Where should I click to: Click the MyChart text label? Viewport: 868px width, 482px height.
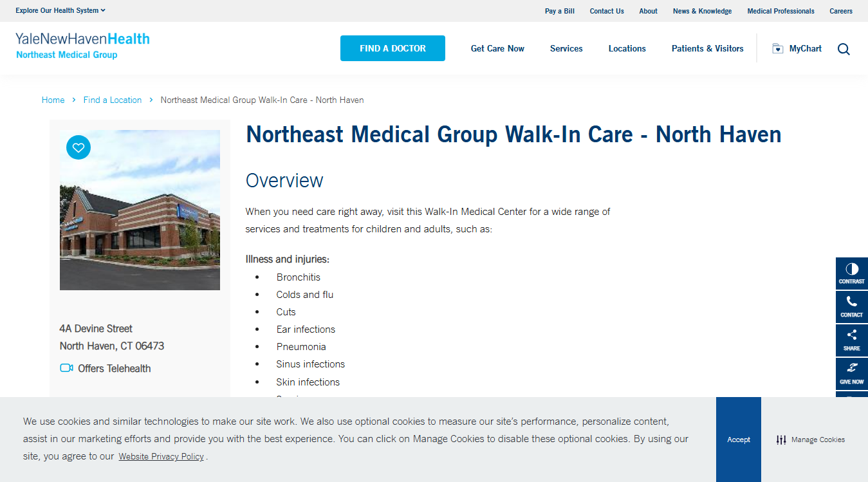pos(806,48)
